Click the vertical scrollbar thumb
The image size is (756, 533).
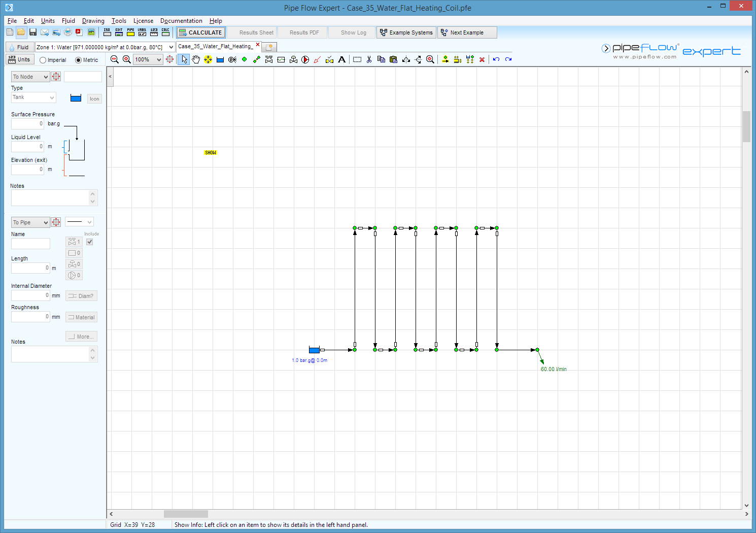(746, 126)
